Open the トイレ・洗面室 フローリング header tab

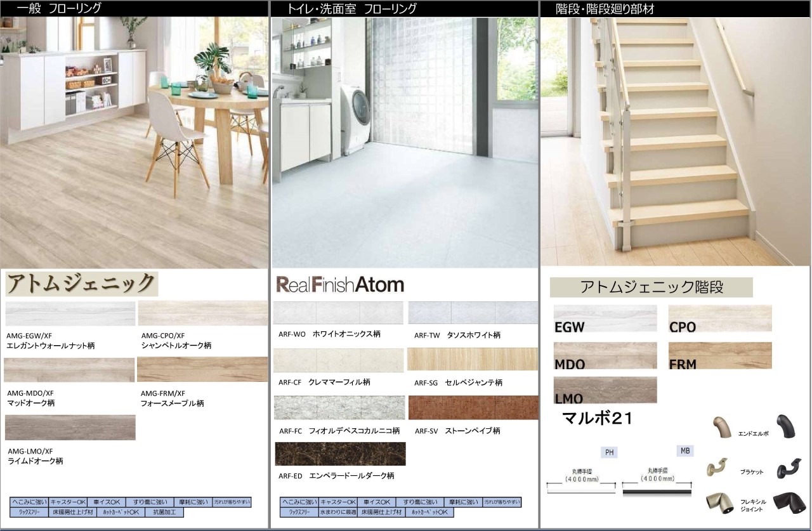click(404, 8)
